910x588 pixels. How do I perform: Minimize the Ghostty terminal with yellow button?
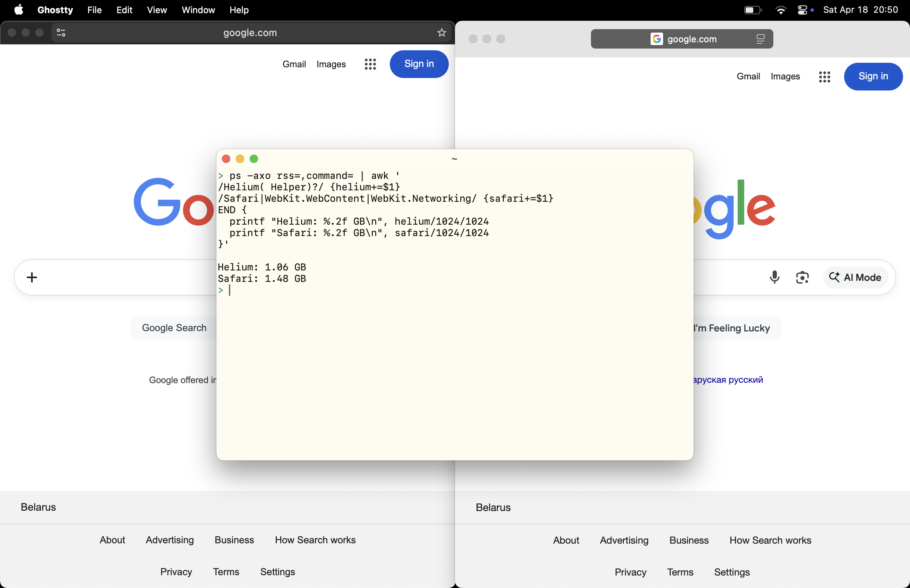click(240, 159)
